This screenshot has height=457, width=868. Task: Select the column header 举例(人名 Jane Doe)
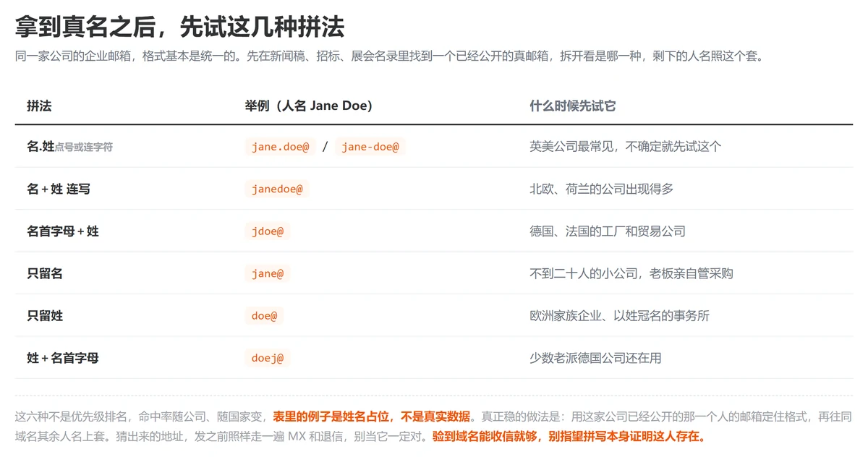pyautogui.click(x=309, y=106)
